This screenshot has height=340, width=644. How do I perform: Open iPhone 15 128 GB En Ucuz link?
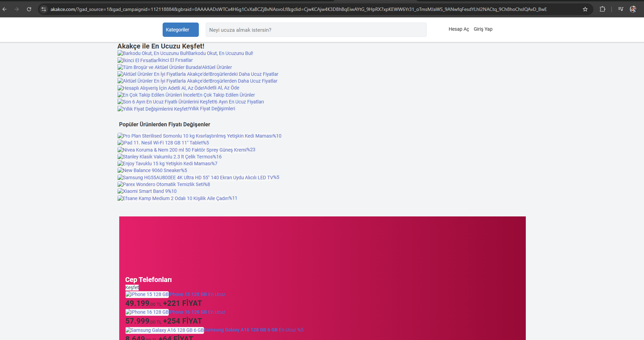[x=175, y=294]
